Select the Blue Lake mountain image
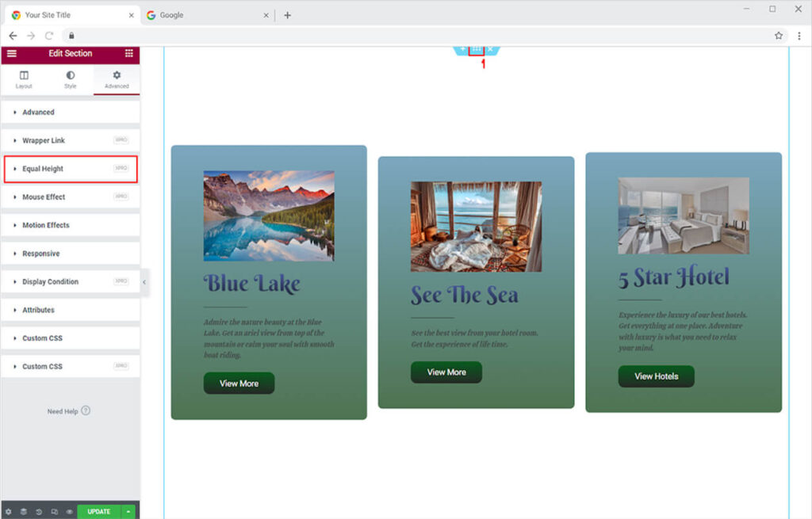Viewport: 812px width, 519px height. pos(269,216)
